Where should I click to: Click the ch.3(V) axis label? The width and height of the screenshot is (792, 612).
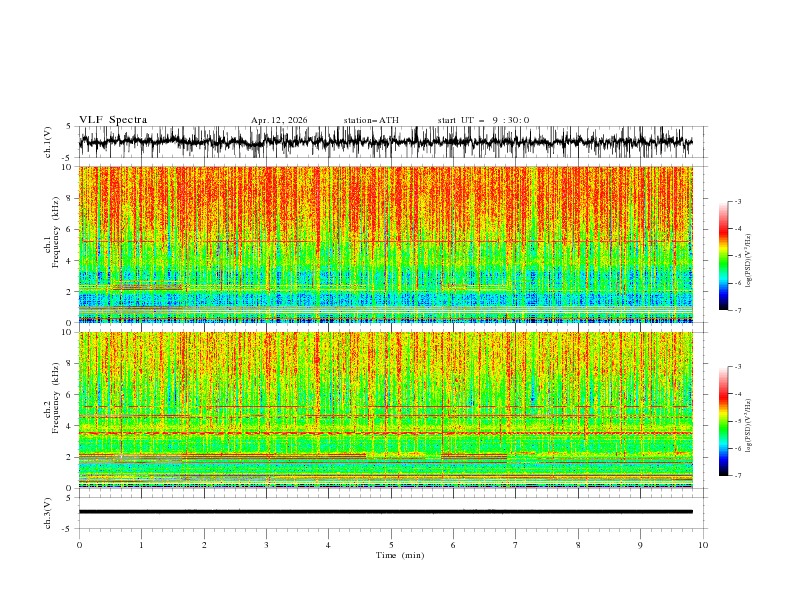47,513
